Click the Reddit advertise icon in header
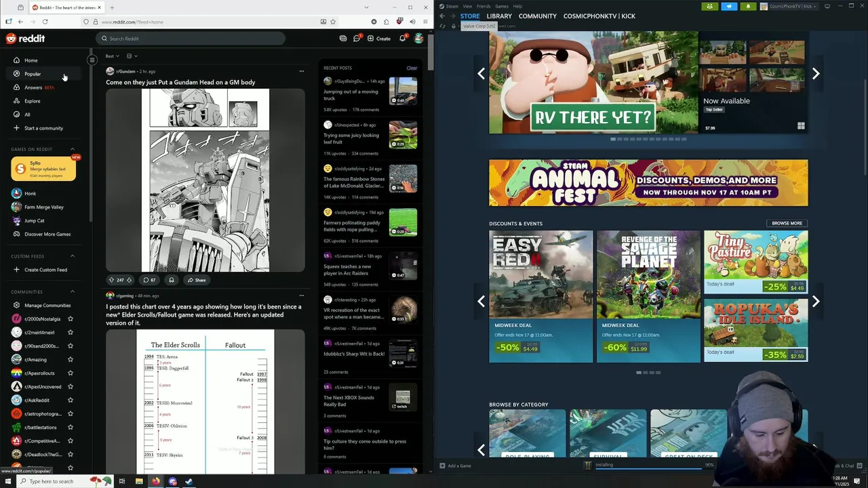 point(343,39)
